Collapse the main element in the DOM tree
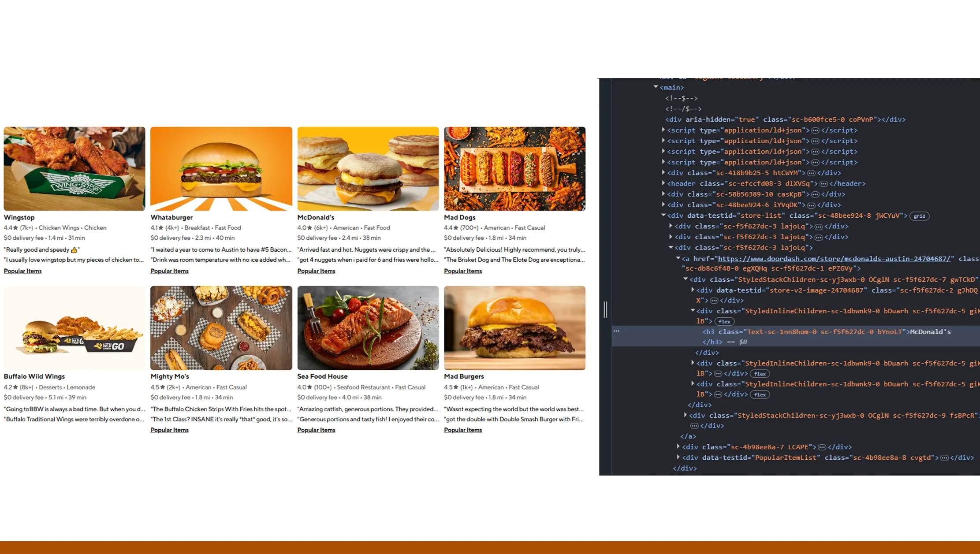This screenshot has width=980, height=554. click(656, 87)
